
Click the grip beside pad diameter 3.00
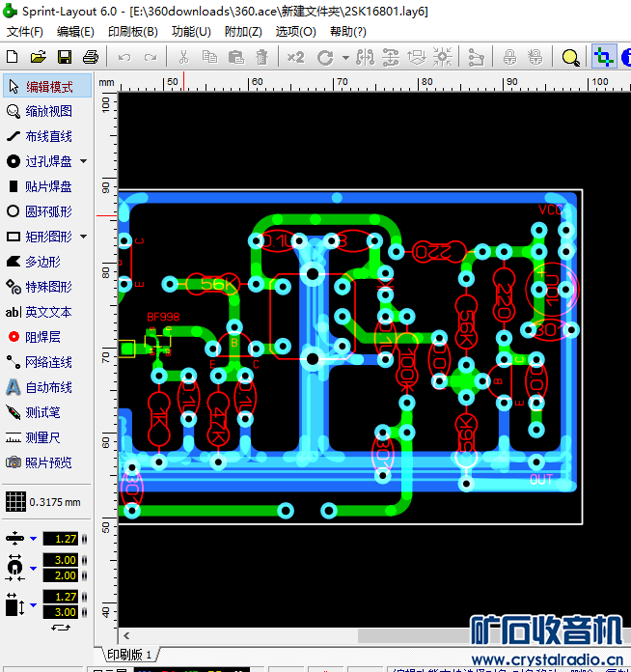pyautogui.click(x=84, y=560)
